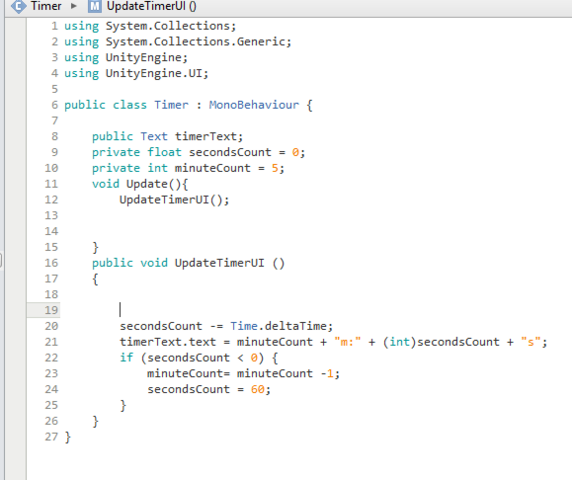The image size is (572, 480).
Task: Click the Timer class icon in breadcrumb
Action: (x=18, y=6)
